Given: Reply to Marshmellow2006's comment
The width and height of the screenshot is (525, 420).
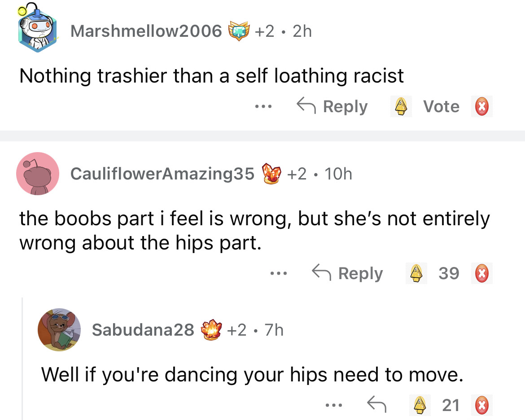Looking at the screenshot, I should (x=332, y=107).
